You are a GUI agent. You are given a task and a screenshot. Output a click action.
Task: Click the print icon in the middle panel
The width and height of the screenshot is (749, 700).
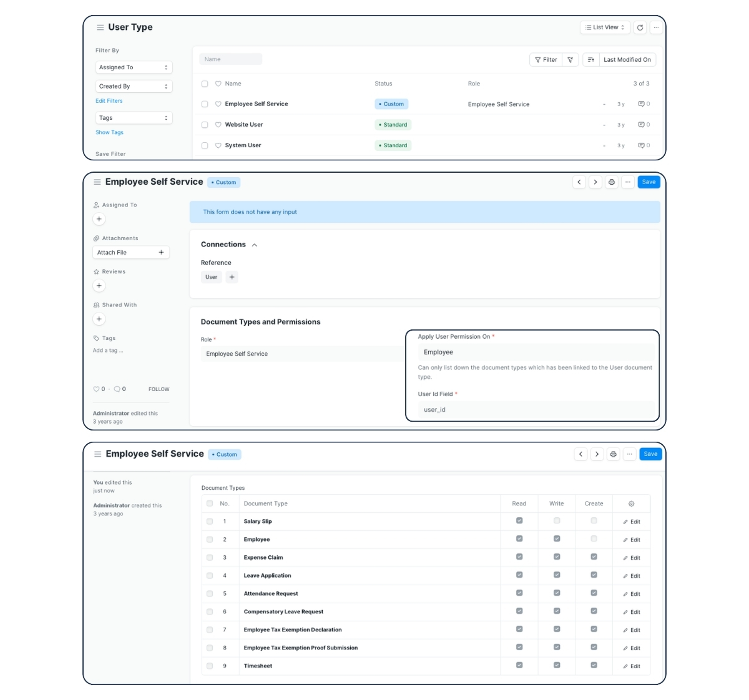point(612,182)
